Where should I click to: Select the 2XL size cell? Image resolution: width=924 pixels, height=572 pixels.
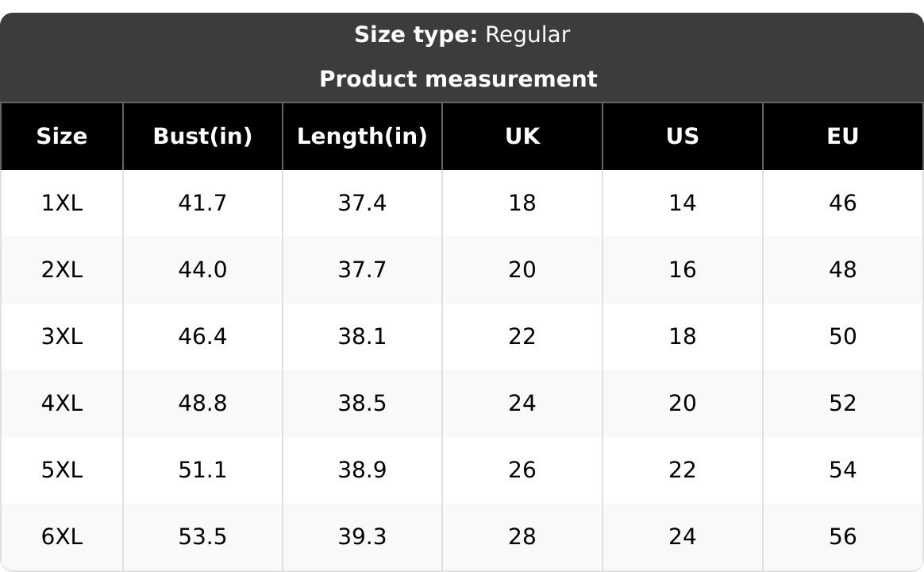coord(62,270)
